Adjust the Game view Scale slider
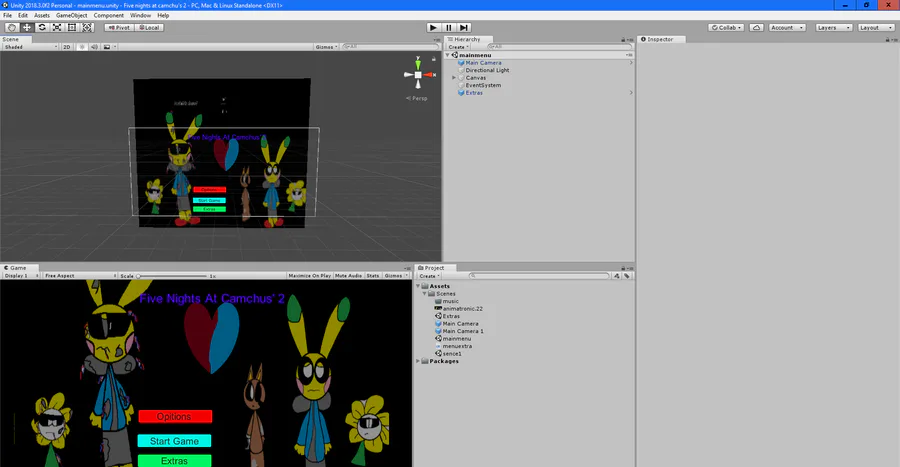This screenshot has width=900, height=467. point(171,276)
